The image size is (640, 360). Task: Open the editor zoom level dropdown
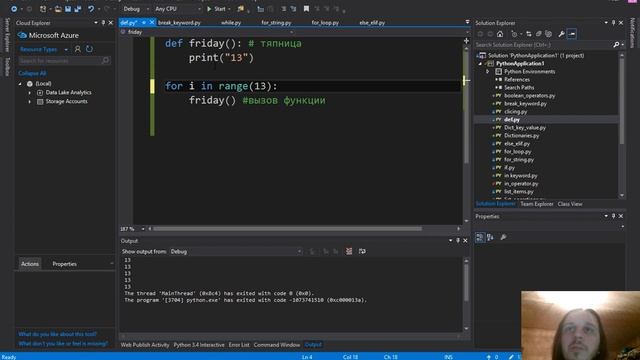[142, 229]
